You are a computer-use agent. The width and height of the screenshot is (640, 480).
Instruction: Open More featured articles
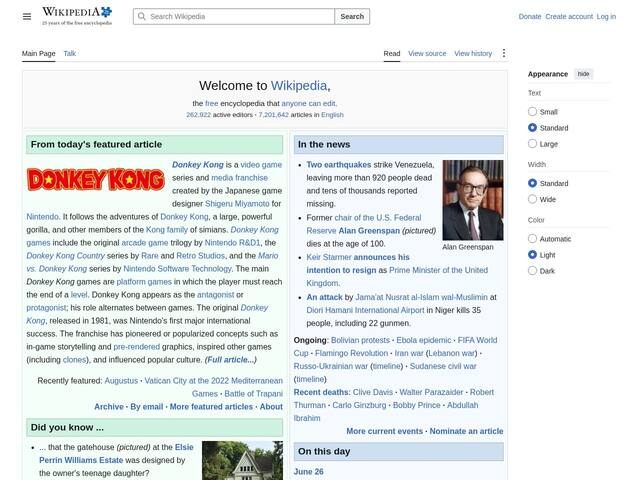pos(211,407)
